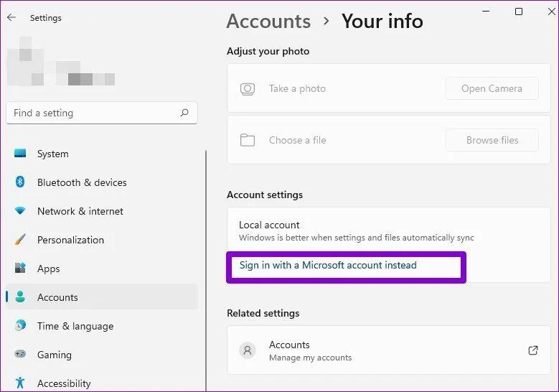Click the System monitor icon

point(20,154)
